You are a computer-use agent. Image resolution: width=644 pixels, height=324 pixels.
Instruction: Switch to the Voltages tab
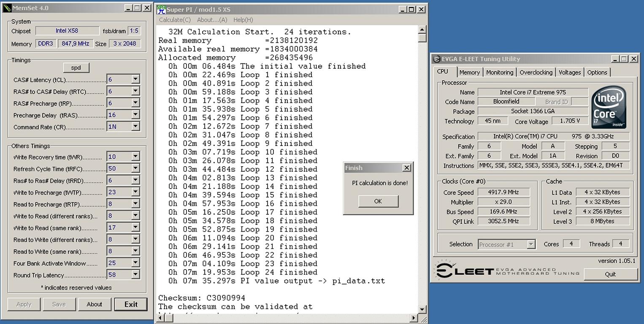pyautogui.click(x=570, y=73)
